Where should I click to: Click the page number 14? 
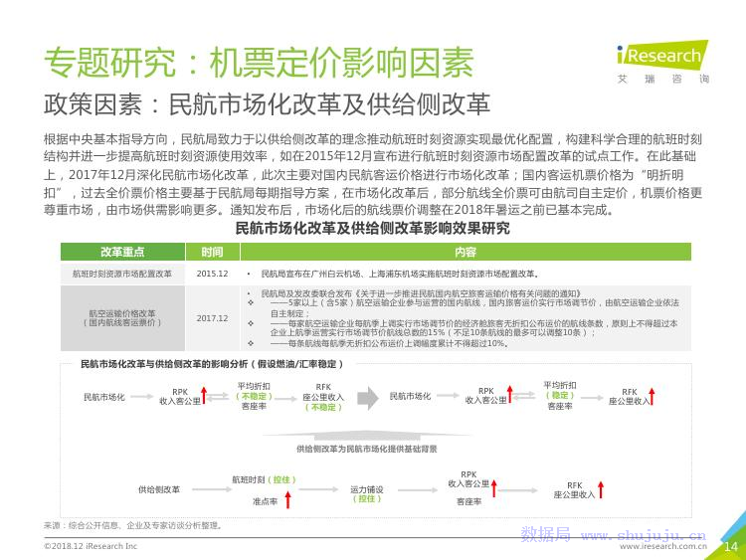(731, 547)
